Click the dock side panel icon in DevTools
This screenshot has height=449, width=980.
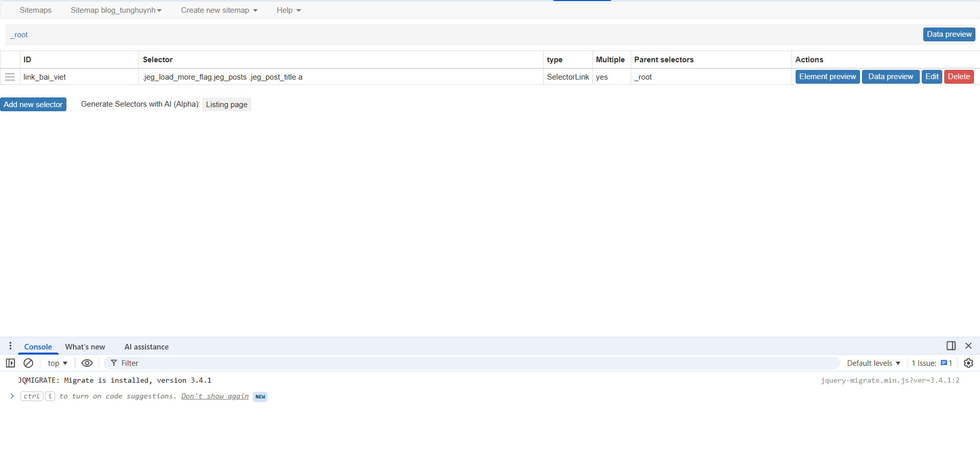[951, 346]
